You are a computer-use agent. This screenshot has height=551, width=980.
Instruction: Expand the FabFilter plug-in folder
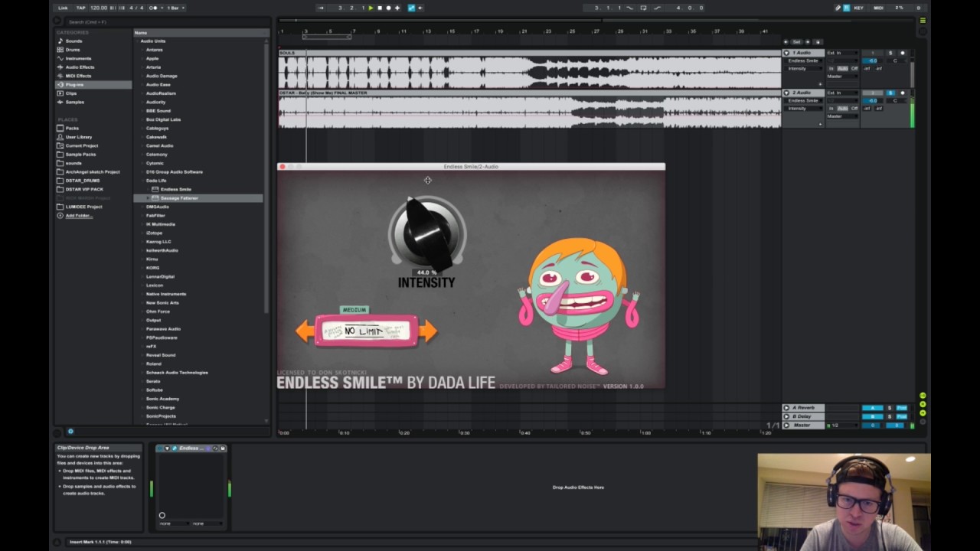click(143, 216)
